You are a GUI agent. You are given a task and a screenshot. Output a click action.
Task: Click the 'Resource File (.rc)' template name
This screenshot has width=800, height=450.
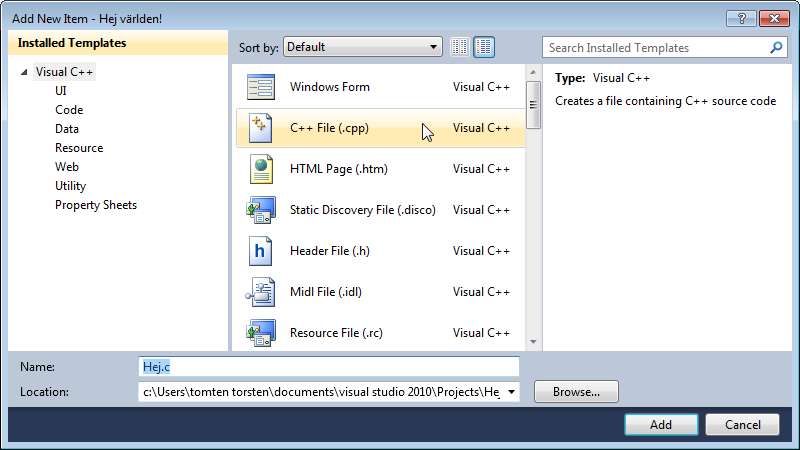click(x=336, y=333)
